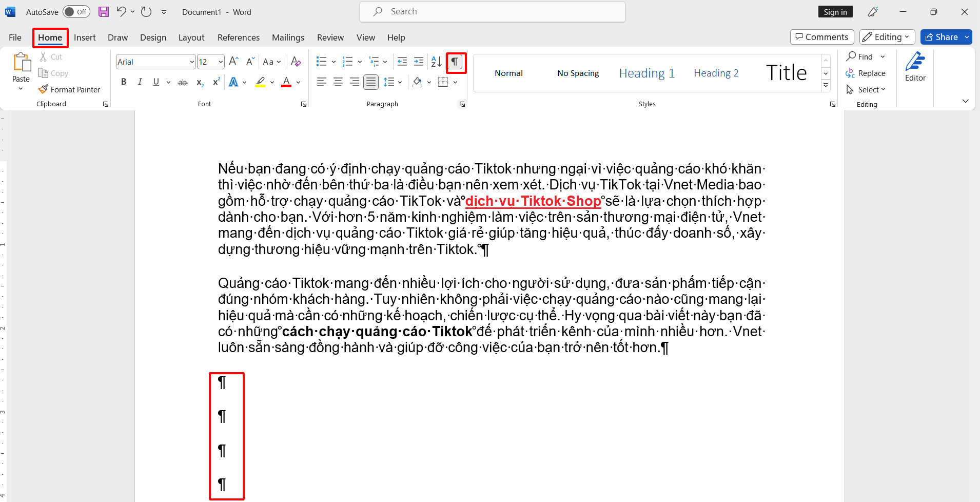
Task: Click Multilevel List icon
Action: [374, 62]
